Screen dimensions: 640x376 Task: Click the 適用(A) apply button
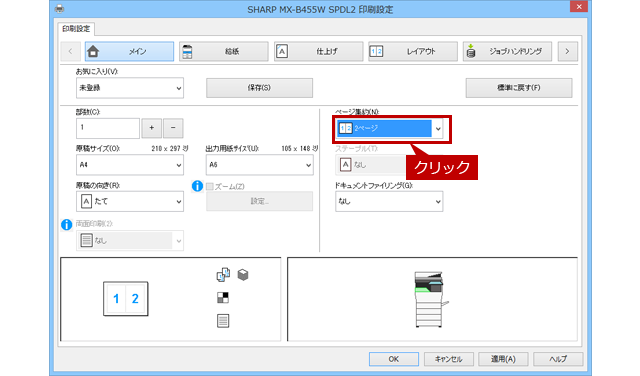503,359
